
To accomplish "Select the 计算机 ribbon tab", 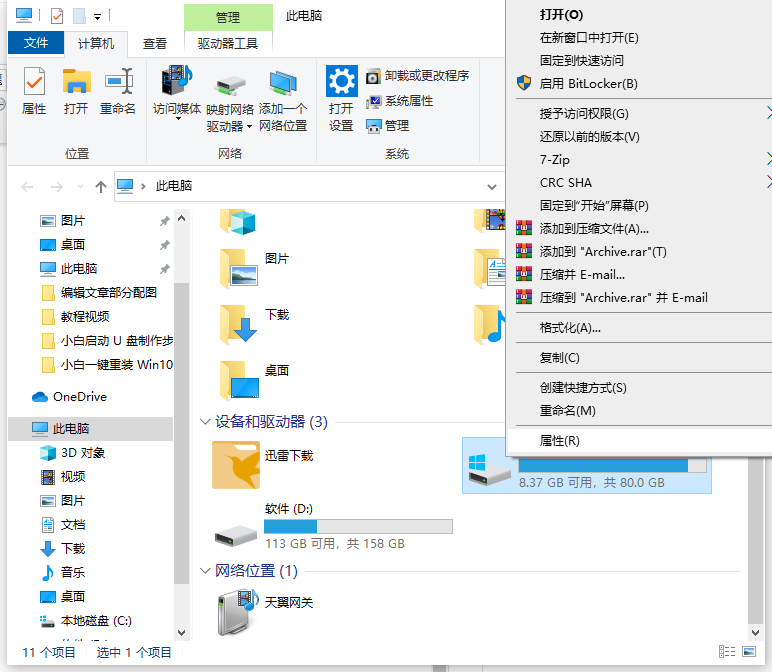I will click(x=96, y=43).
